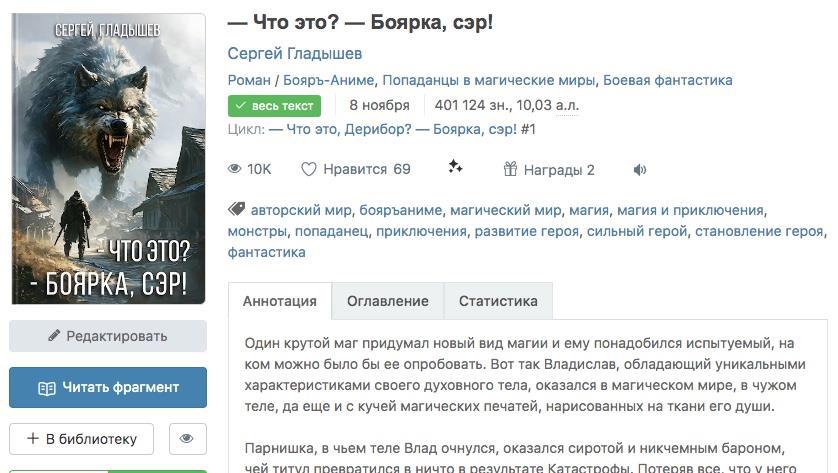Screen dimensions: 838x473
Task: Open the Бояръ-Аниме genre link
Action: [x=329, y=80]
